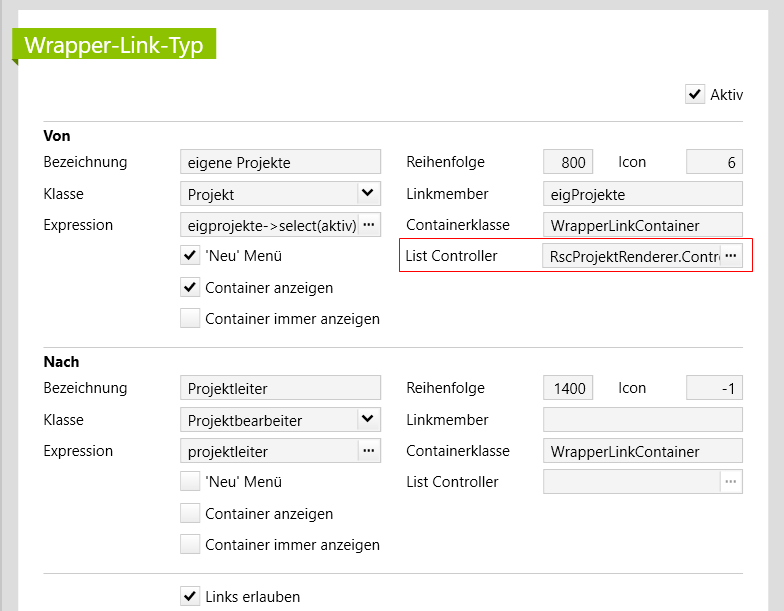The height and width of the screenshot is (611, 784).
Task: Click empty Nach Linkmember field
Action: click(x=642, y=420)
